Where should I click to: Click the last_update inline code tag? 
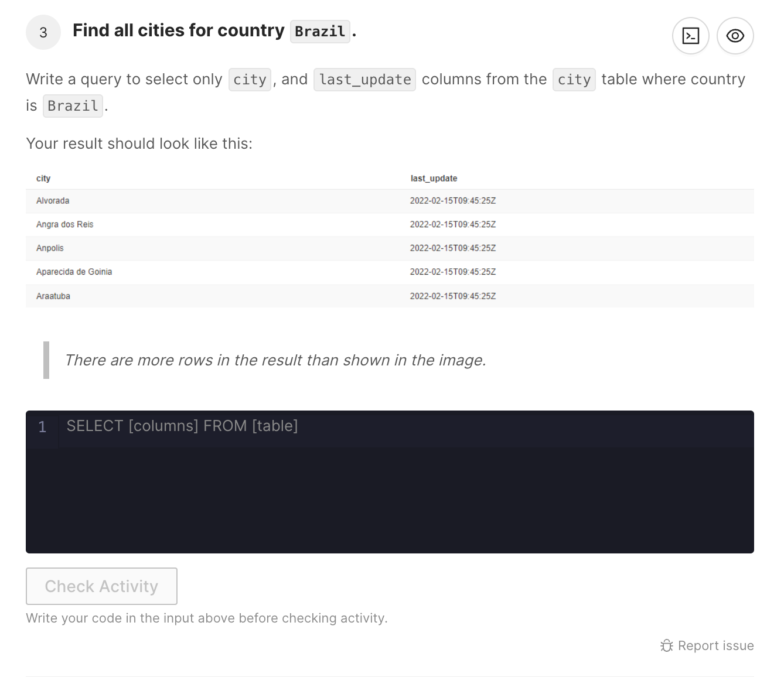tap(365, 80)
